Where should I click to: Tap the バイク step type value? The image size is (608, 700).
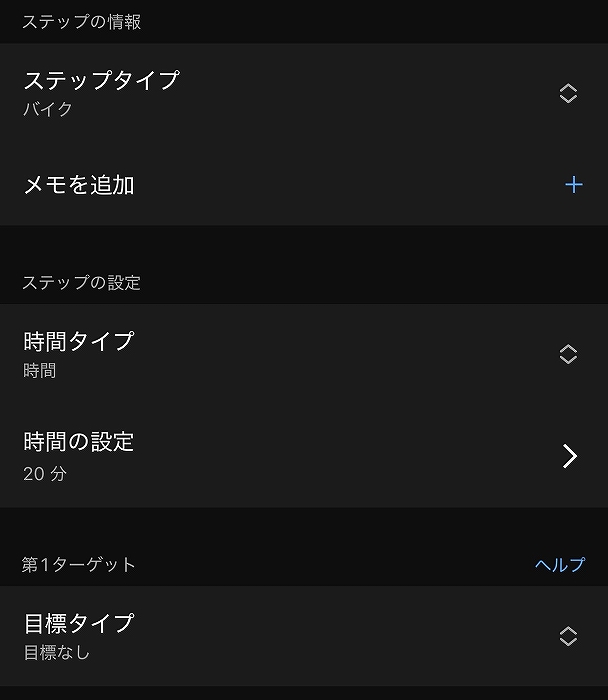click(x=48, y=109)
